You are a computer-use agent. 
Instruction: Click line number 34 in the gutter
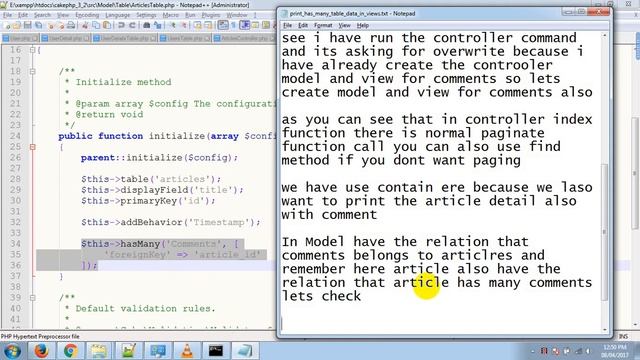pos(16,244)
